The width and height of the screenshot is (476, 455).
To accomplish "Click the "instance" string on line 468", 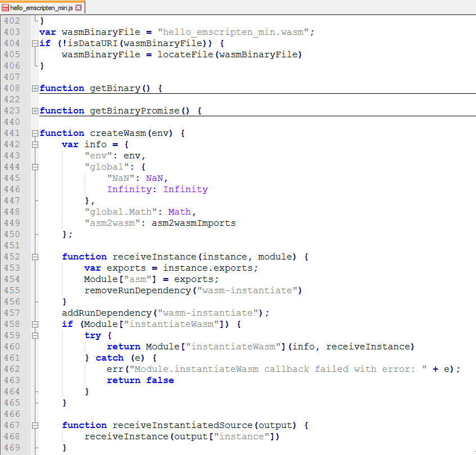I will tap(242, 436).
